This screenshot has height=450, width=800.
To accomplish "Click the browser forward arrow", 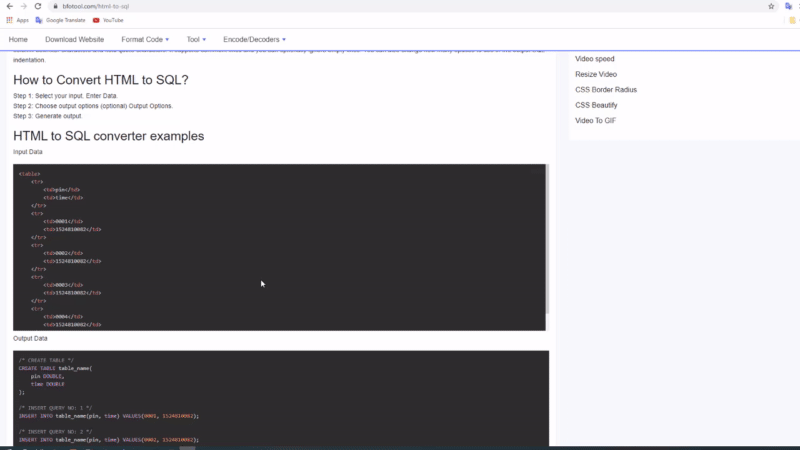I will pyautogui.click(x=23, y=6).
